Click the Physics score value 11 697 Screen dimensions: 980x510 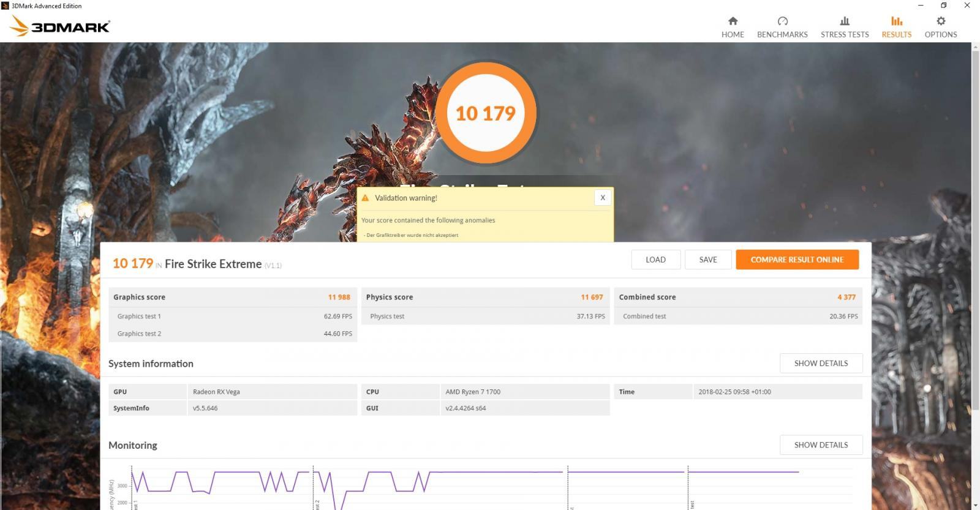pos(592,297)
